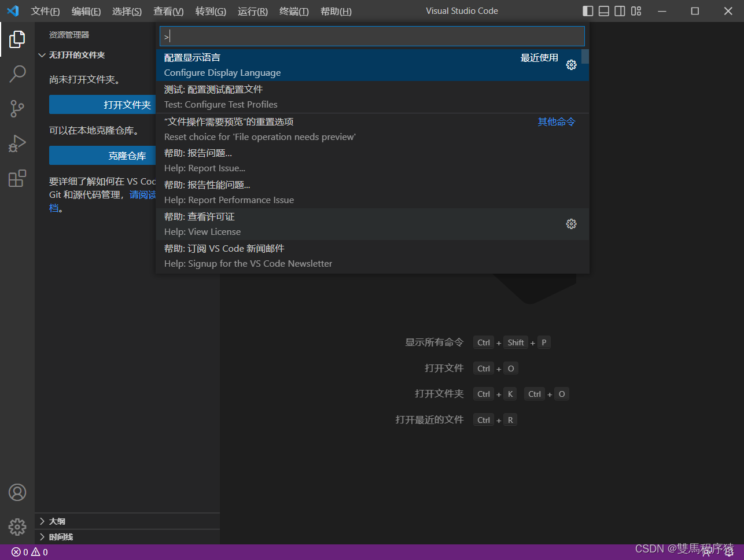Toggle the bottom panel layout icon
744x560 pixels.
tap(604, 11)
